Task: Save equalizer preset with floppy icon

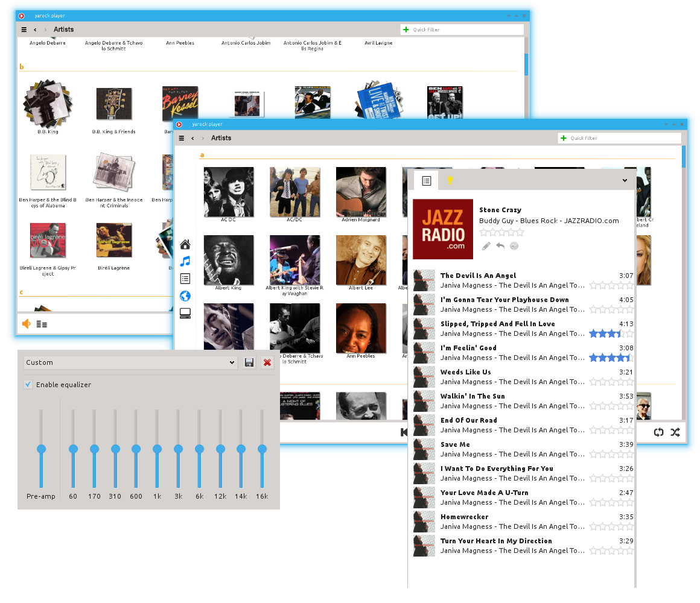Action: coord(249,362)
